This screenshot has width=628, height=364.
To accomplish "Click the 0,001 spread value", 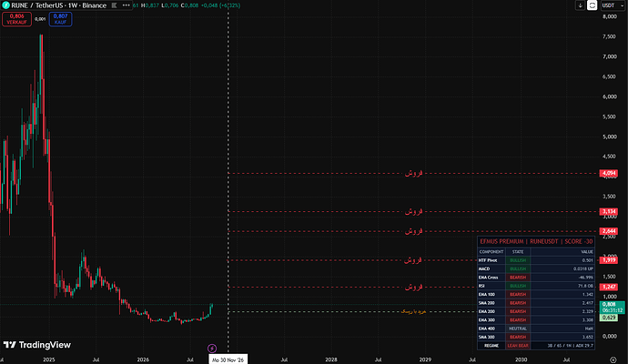I will pyautogui.click(x=40, y=19).
